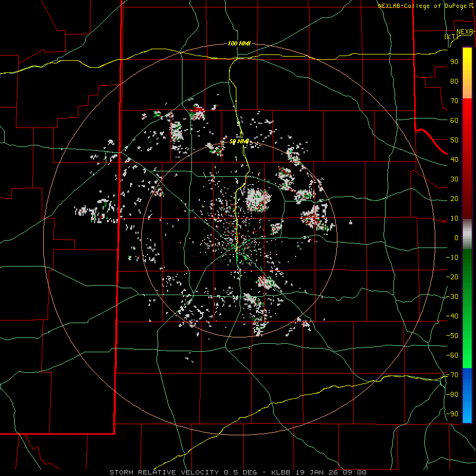Click the 20 value on the velocity scale
The width and height of the screenshot is (476, 476).
pos(454,198)
